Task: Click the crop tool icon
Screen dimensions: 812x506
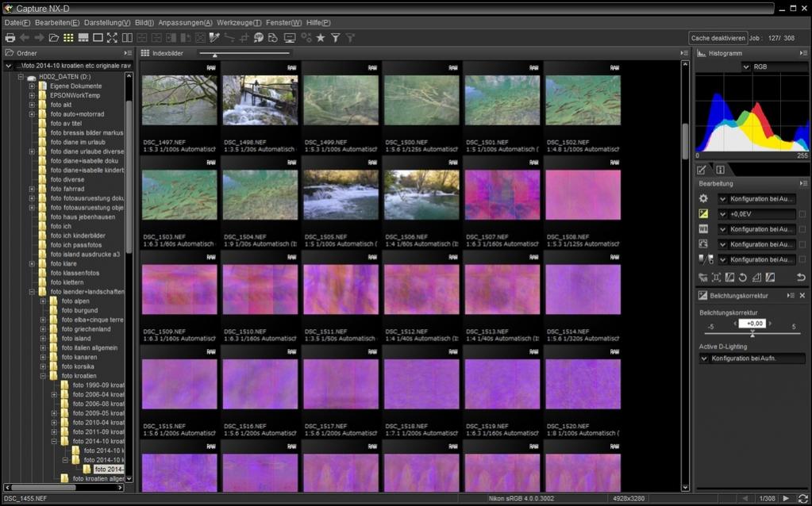Action: point(244,38)
